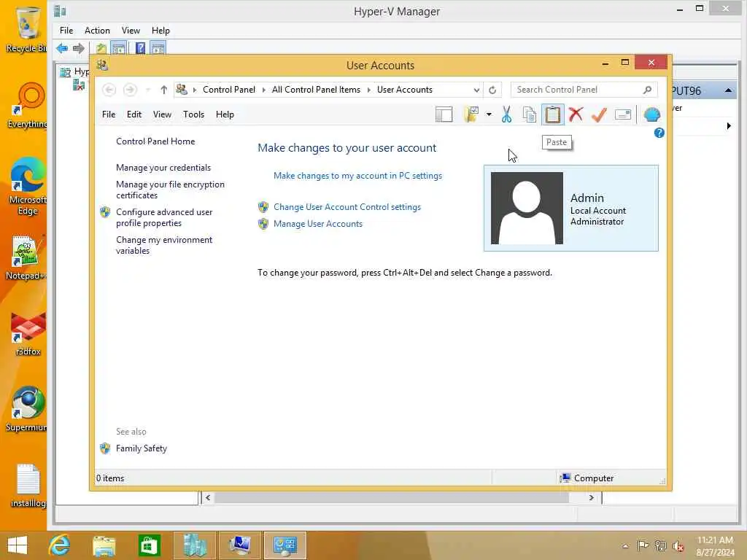The width and height of the screenshot is (747, 560).
Task: Open Manage User Accounts link
Action: (318, 224)
